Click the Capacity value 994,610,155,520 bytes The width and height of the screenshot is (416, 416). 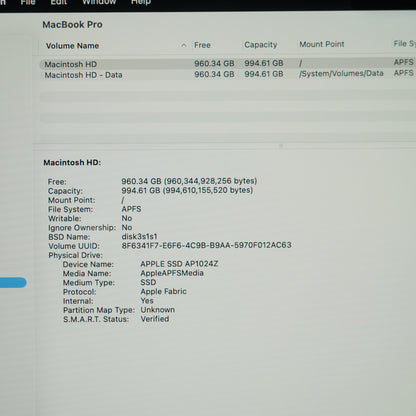click(x=187, y=190)
